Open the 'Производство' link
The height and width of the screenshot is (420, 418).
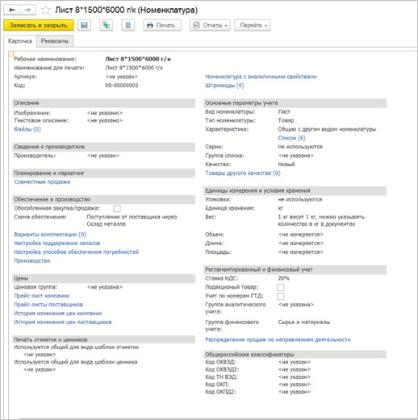point(32,261)
